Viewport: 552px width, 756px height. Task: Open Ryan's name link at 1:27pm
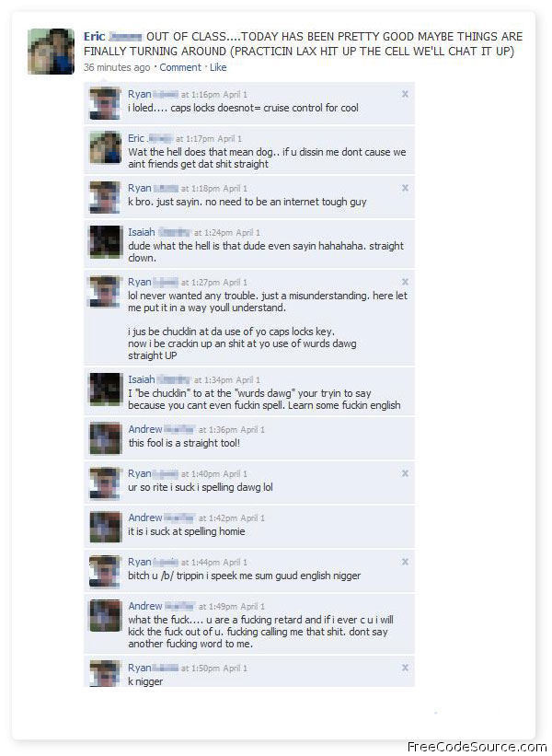(x=140, y=282)
